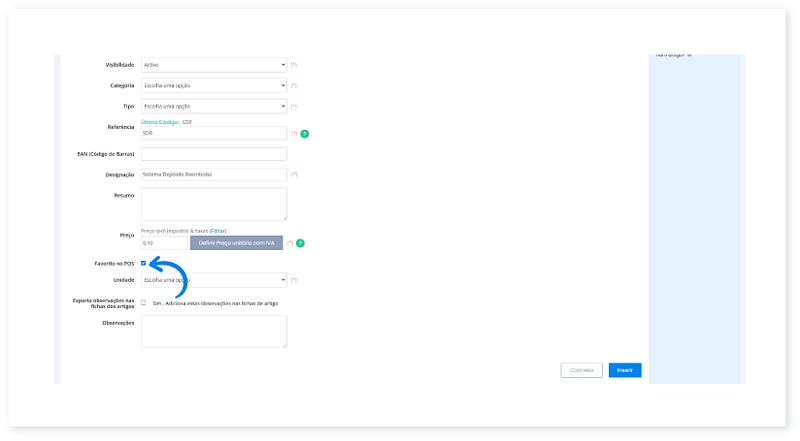The image size is (800, 441).
Task: Focus the Referência text field
Action: click(x=214, y=133)
